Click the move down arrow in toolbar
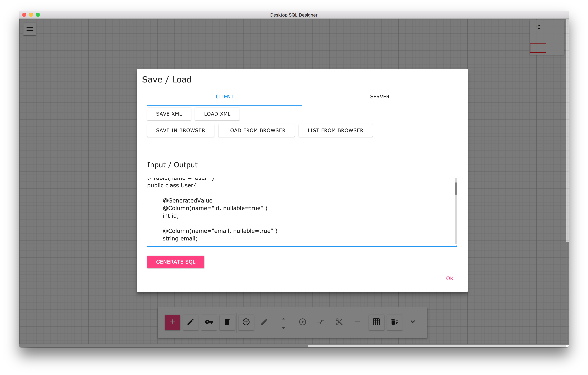The width and height of the screenshot is (588, 375). click(x=283, y=328)
